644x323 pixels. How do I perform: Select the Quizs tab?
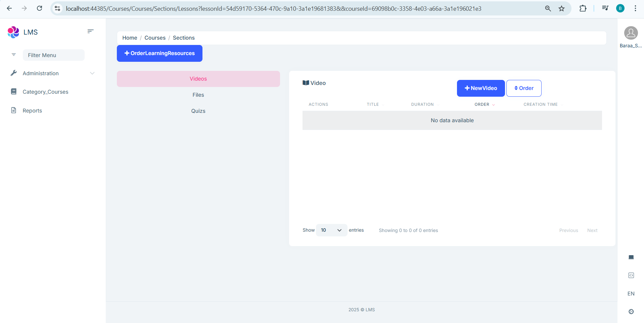[198, 111]
